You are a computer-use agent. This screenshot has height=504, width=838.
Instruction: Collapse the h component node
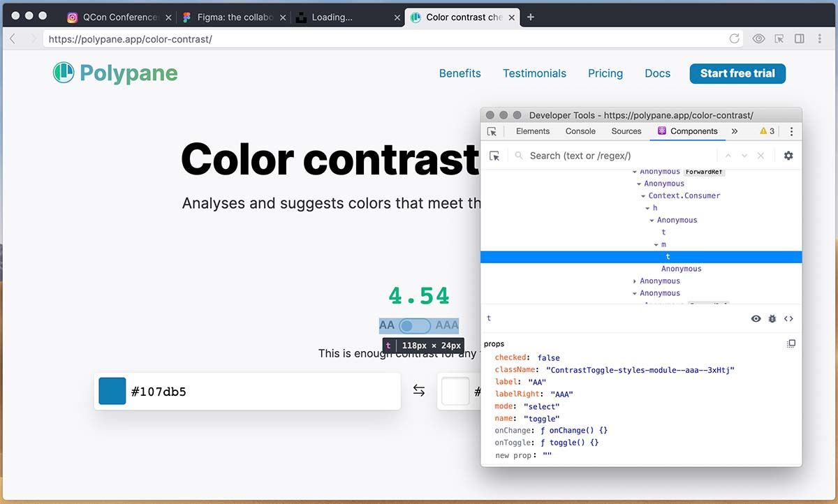point(648,208)
